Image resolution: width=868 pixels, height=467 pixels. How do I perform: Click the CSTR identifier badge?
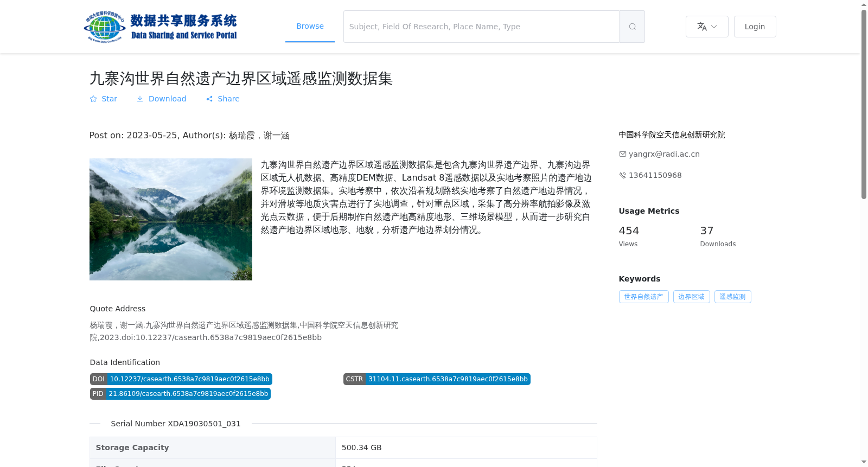(x=437, y=379)
